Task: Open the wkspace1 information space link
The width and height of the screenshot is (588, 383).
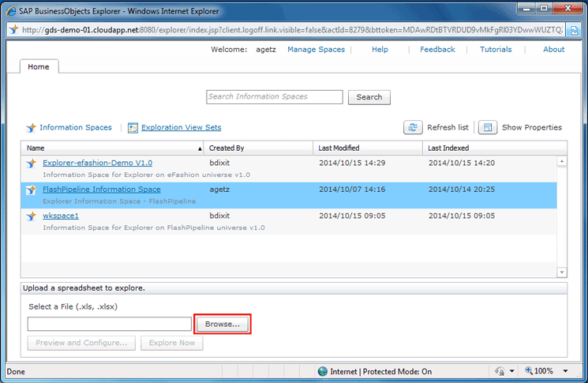Action: pos(61,216)
